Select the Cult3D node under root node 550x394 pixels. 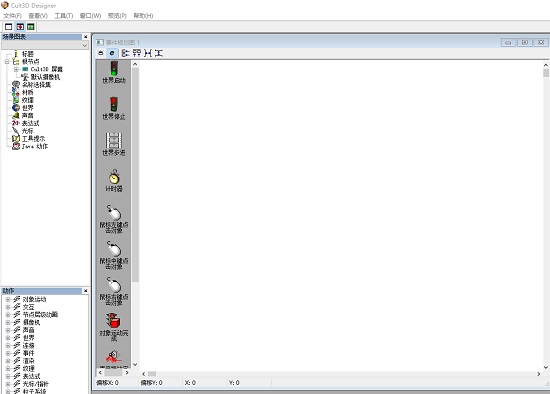tap(46, 69)
